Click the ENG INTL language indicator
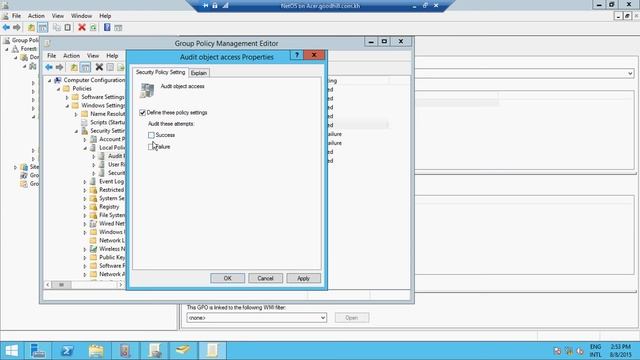The image size is (640, 360). pyautogui.click(x=596, y=351)
